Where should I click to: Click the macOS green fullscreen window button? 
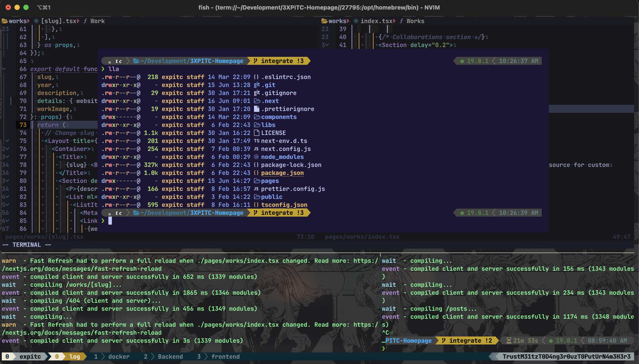[x=26, y=7]
